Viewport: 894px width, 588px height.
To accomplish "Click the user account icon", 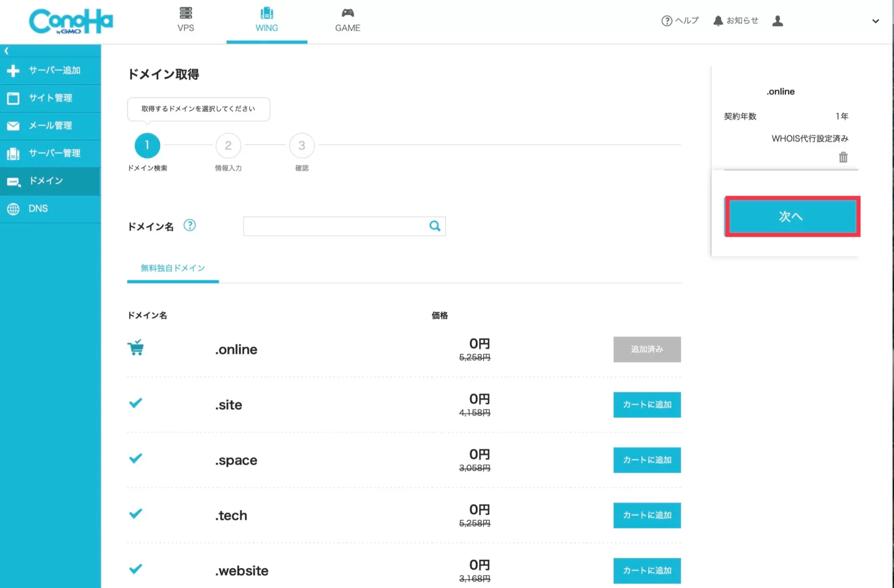I will point(778,21).
